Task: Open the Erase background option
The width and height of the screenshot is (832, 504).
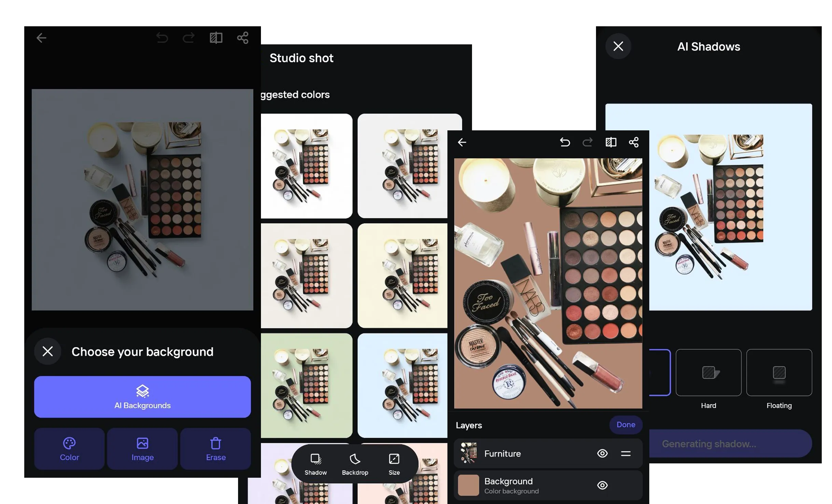Action: point(216,449)
